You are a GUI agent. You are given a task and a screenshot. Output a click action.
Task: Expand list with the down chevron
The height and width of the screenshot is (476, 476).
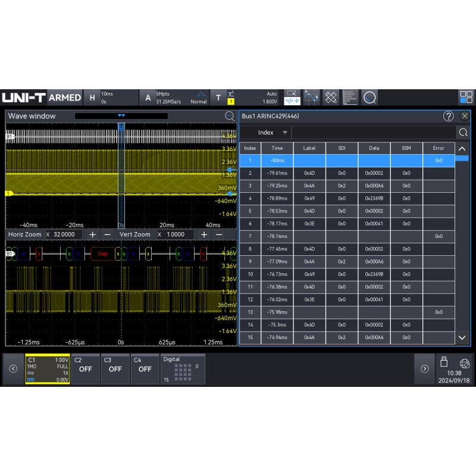pyautogui.click(x=462, y=337)
